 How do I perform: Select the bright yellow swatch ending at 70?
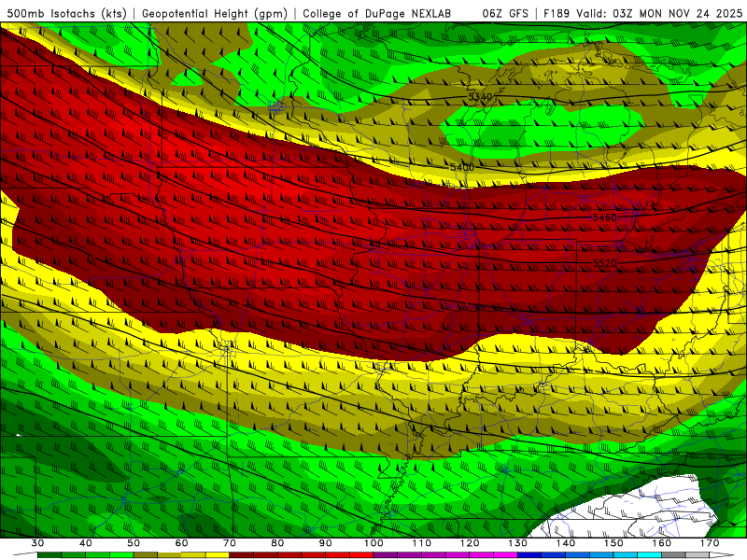point(218,555)
